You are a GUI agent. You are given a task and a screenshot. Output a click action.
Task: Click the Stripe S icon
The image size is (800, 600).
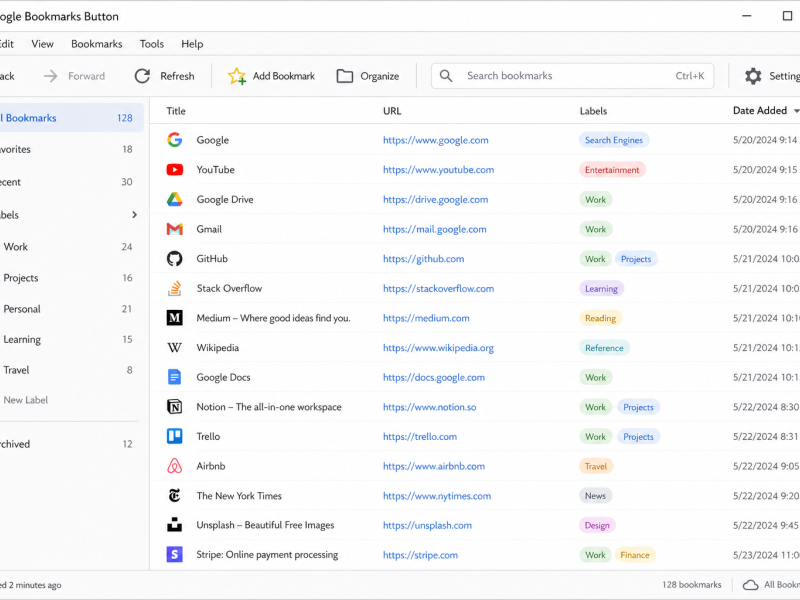[174, 555]
